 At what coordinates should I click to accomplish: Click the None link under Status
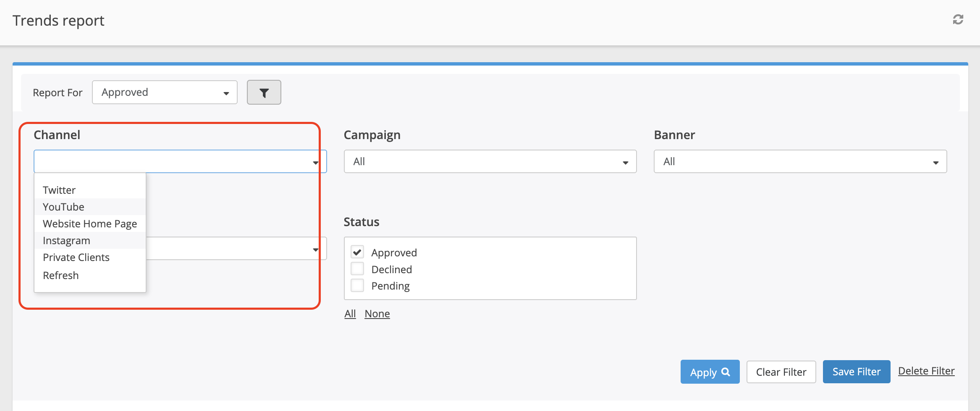pyautogui.click(x=377, y=314)
